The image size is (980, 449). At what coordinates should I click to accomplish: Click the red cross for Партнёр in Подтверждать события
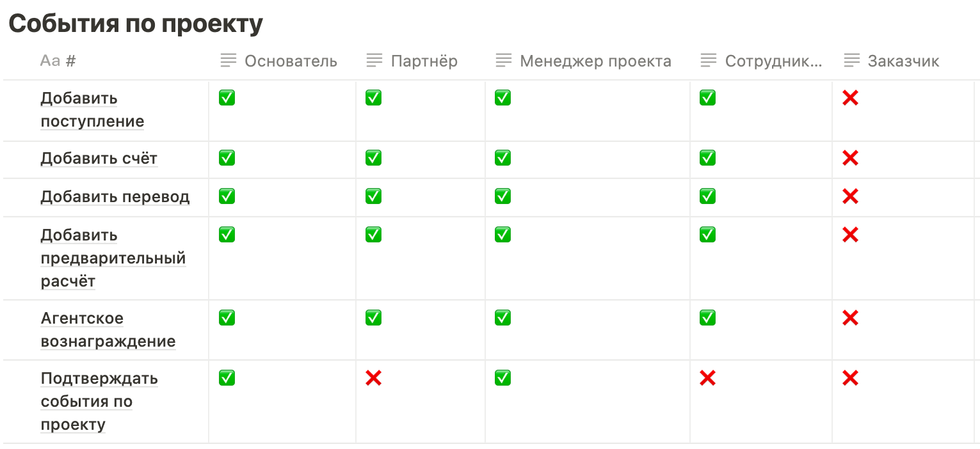click(373, 378)
